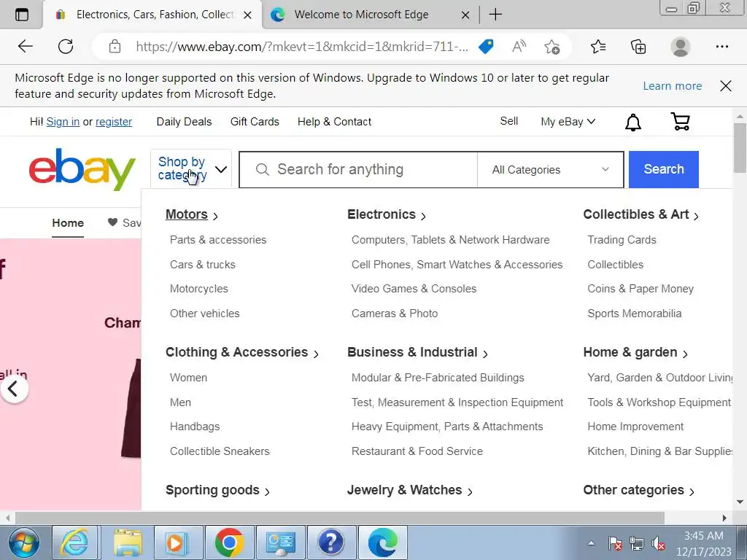Click Learn more in notification bar

pos(672,86)
